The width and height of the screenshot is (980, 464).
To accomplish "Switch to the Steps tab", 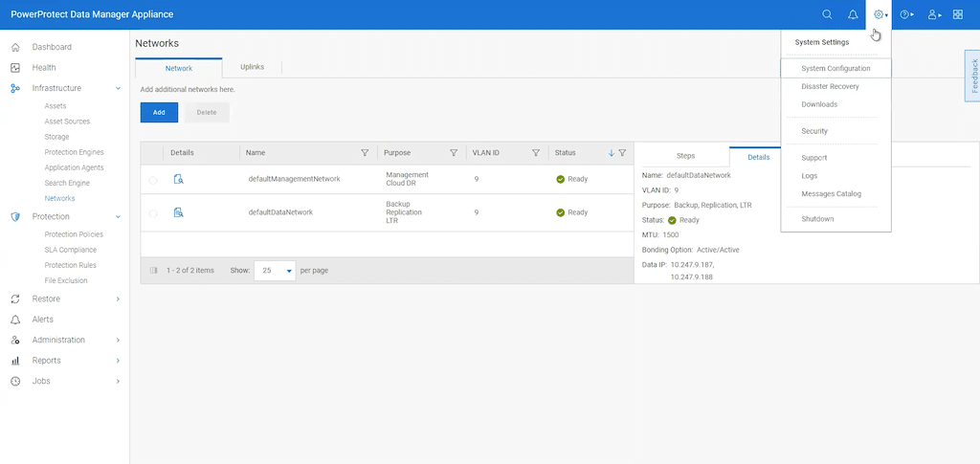I will pos(685,156).
